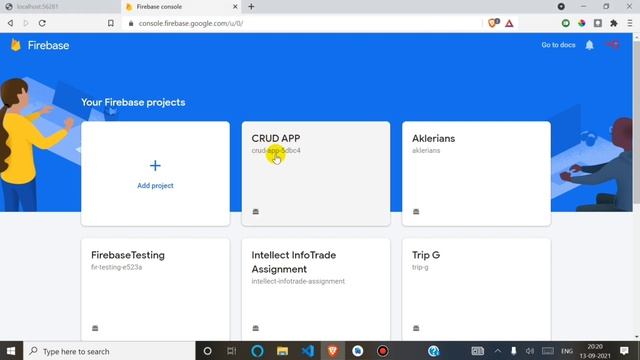Click the colorful pinwheel extension icon

582,23
